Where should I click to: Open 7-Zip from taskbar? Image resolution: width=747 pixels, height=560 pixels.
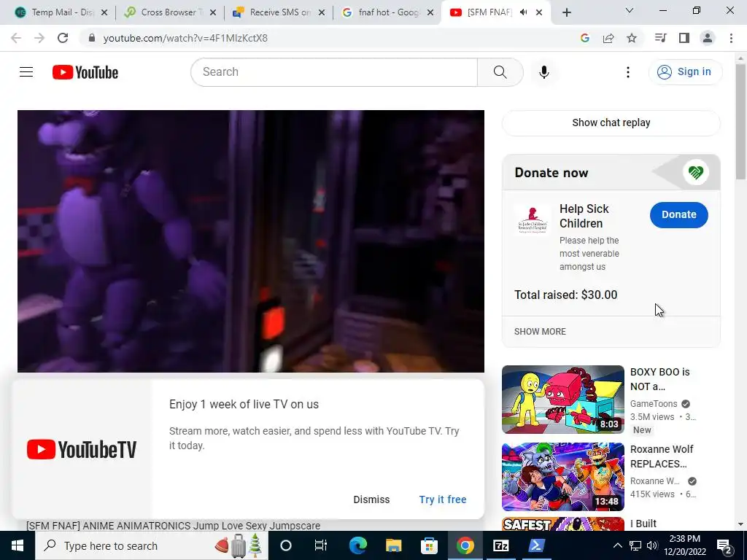pyautogui.click(x=500, y=545)
